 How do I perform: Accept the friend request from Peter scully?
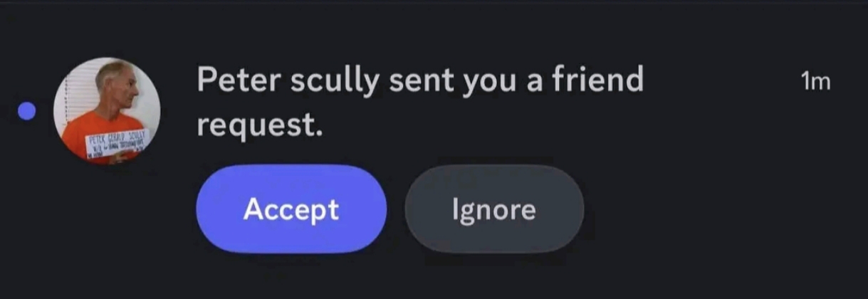(x=291, y=209)
